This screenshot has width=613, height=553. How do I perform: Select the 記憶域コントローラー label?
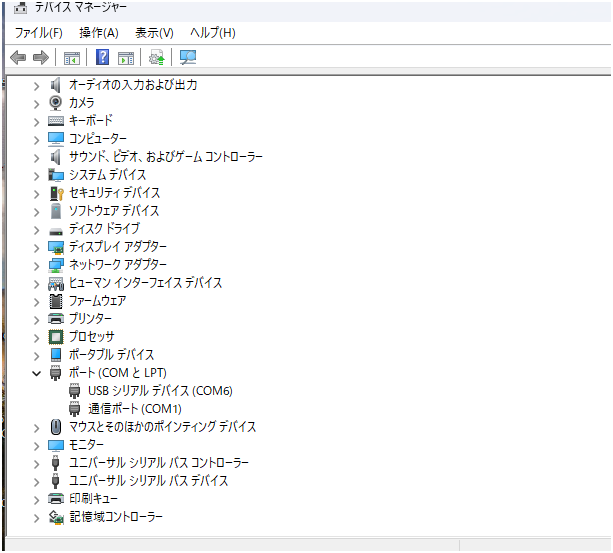[x=116, y=517]
